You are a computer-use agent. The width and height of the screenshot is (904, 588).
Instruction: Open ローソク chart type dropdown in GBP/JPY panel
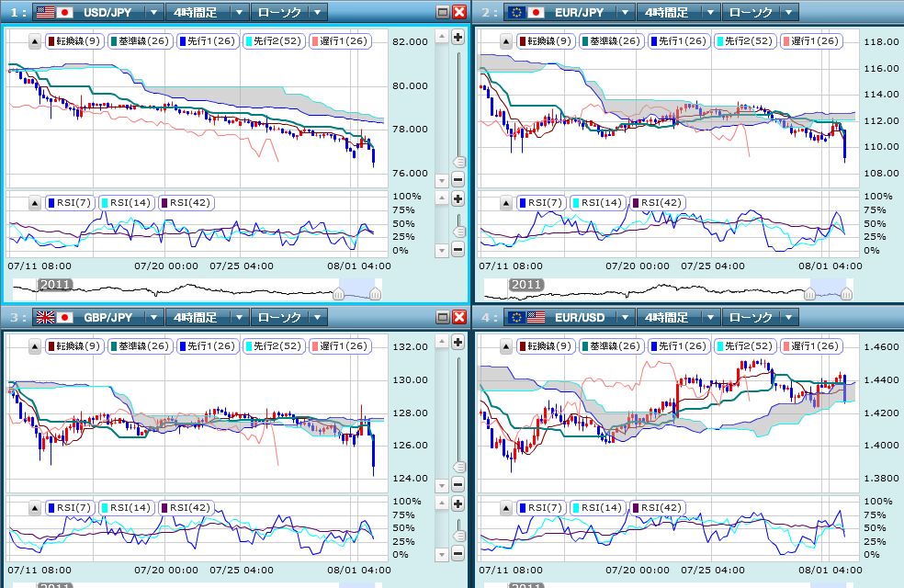pyautogui.click(x=318, y=317)
